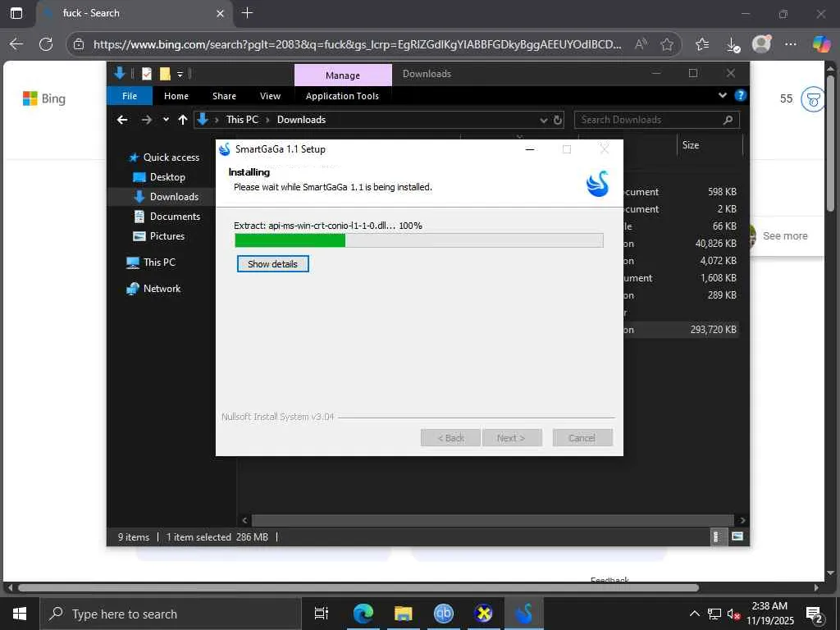Viewport: 840px width, 630px height.
Task: Go back in File Explorer
Action: [x=122, y=120]
